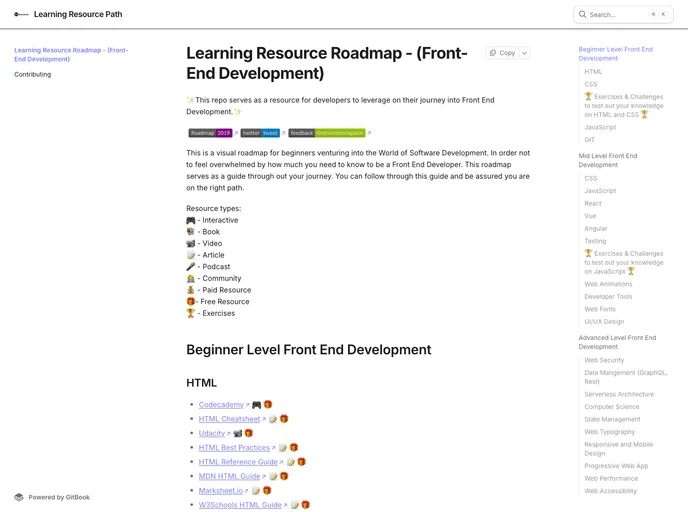Click Powered by GitBook link

click(52, 497)
